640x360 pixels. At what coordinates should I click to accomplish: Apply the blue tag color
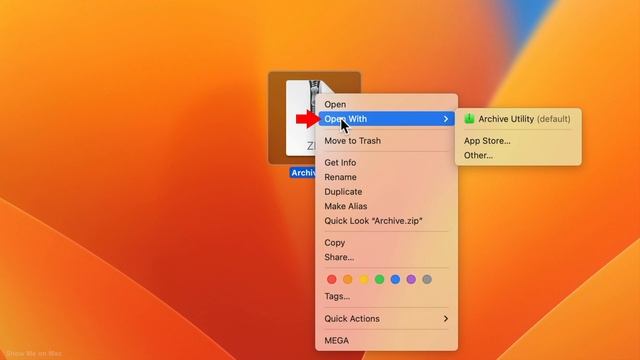pos(395,279)
